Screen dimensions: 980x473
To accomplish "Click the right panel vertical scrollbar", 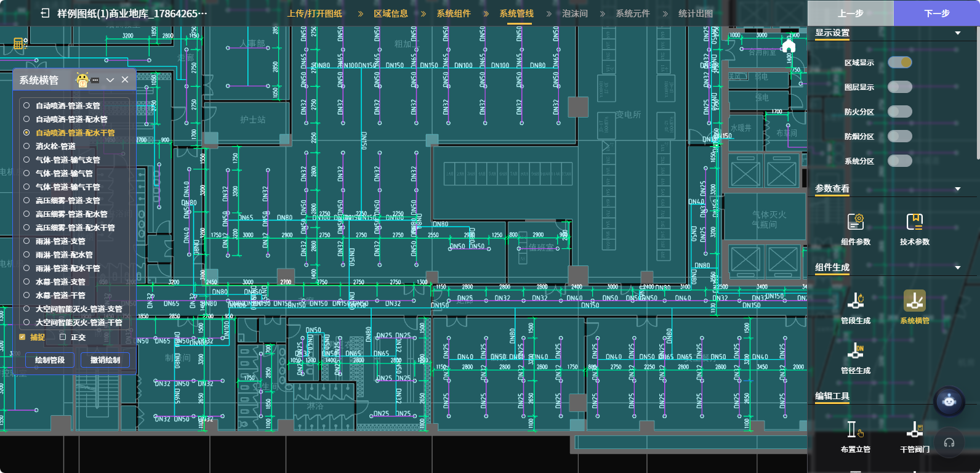I will [977, 92].
